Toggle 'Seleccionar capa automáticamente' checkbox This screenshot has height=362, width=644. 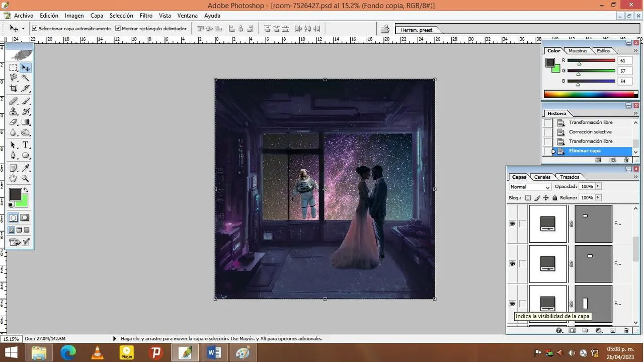coord(35,28)
